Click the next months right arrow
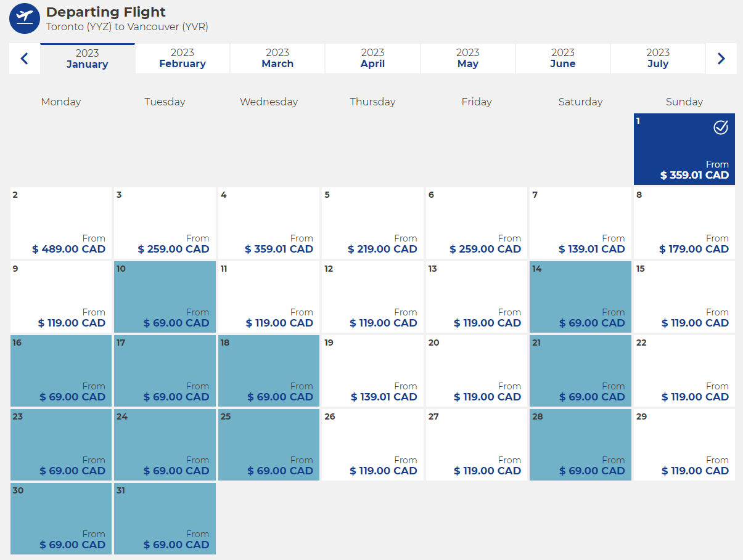The image size is (743, 560). coord(721,59)
